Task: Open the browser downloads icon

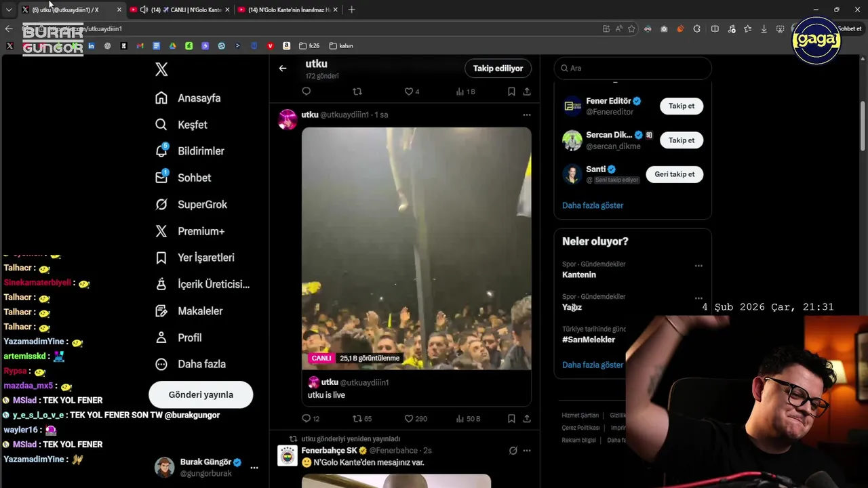Action: 764,29
